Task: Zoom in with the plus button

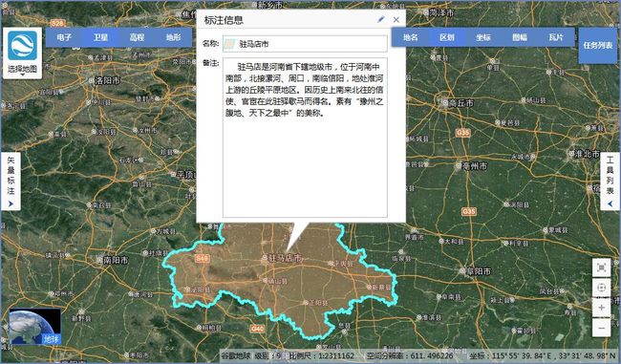Action: pos(601,308)
